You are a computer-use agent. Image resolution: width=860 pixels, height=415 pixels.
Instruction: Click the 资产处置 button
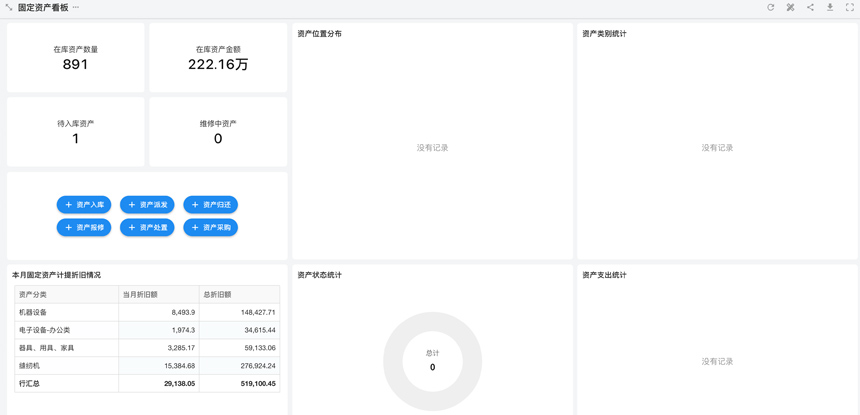click(147, 228)
